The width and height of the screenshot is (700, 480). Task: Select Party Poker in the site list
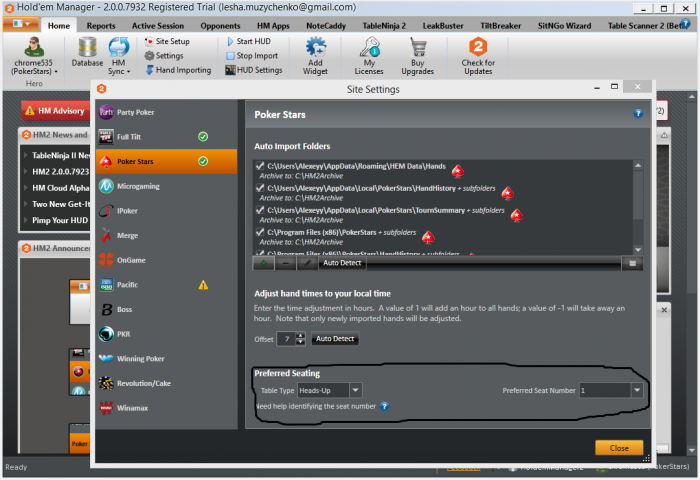point(166,113)
